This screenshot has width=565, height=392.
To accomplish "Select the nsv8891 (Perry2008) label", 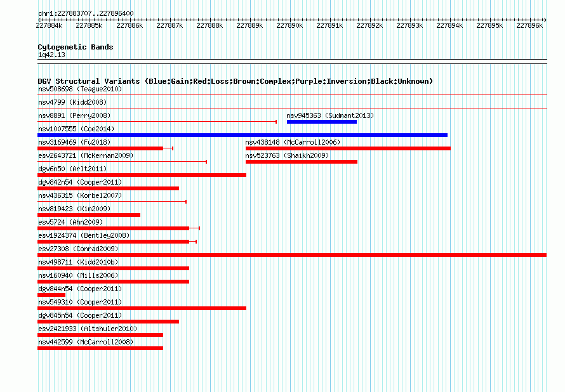I will pyautogui.click(x=74, y=115).
